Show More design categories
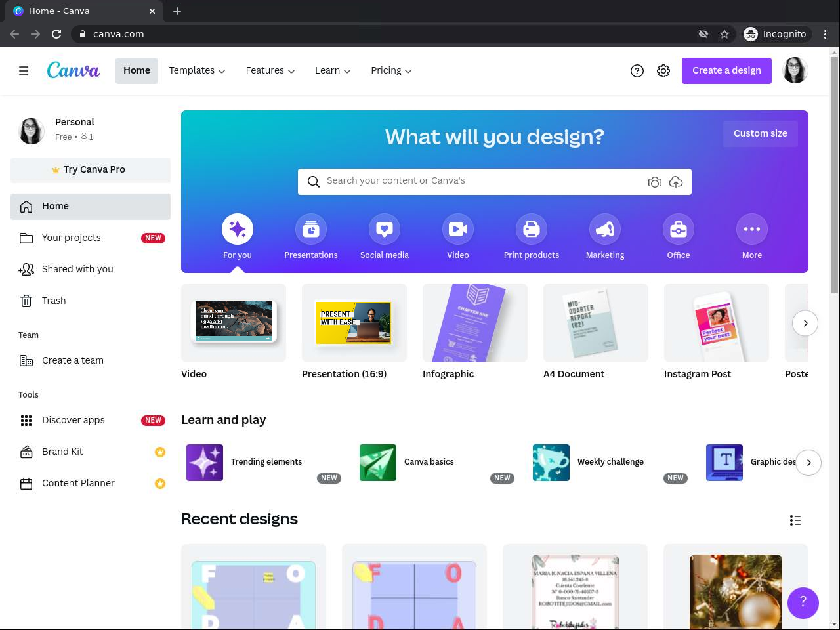The image size is (840, 630). 752,229
